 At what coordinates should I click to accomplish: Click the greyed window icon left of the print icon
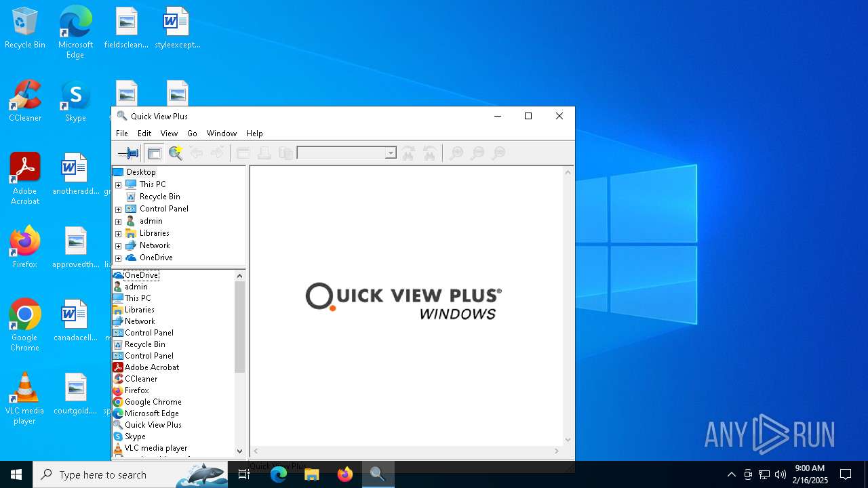pyautogui.click(x=243, y=153)
